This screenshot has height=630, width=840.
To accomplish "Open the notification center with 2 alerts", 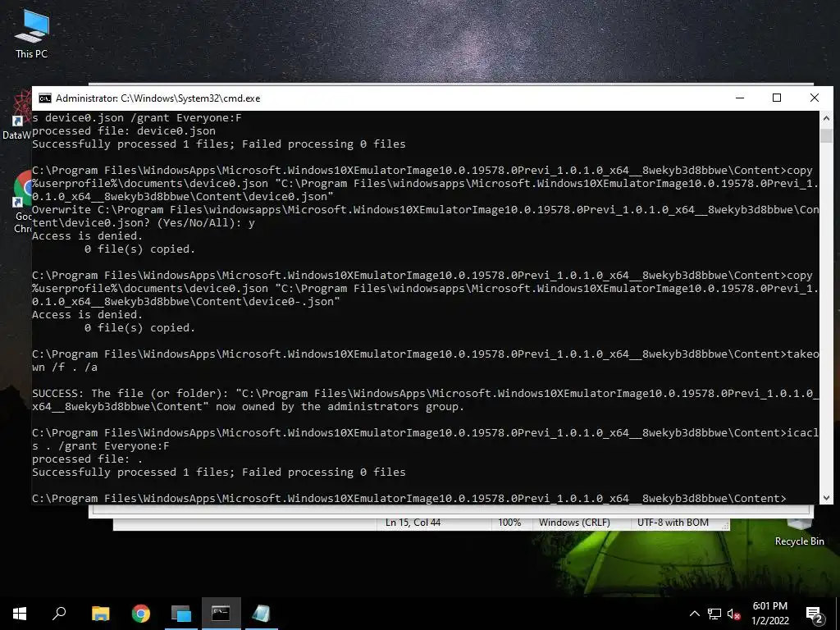I will (x=815, y=614).
